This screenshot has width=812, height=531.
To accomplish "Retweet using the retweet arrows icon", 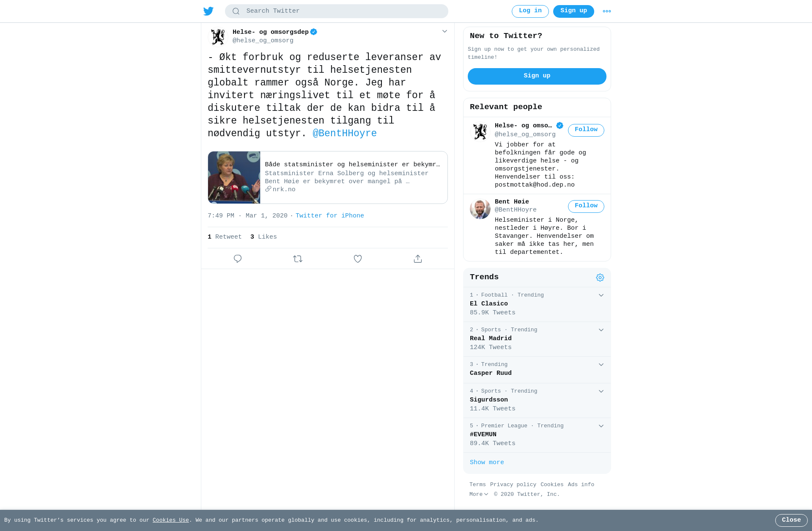I will click(x=298, y=259).
